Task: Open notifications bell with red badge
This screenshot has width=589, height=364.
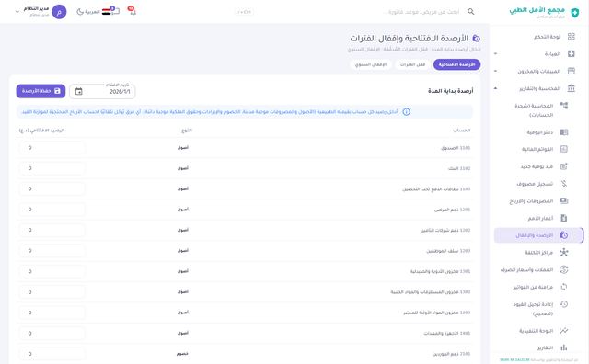Action: 132,11
